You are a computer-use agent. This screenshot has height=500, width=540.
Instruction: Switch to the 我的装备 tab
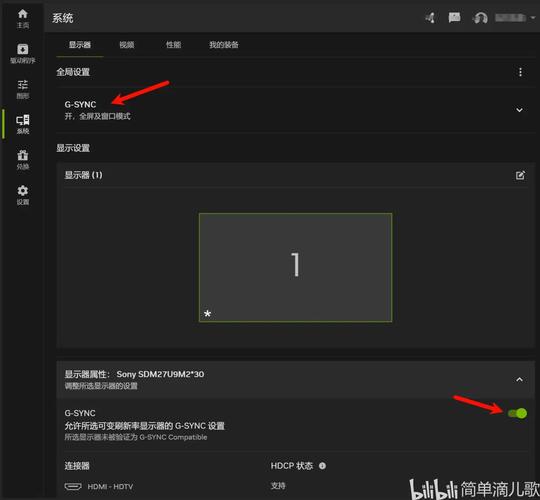coord(224,45)
